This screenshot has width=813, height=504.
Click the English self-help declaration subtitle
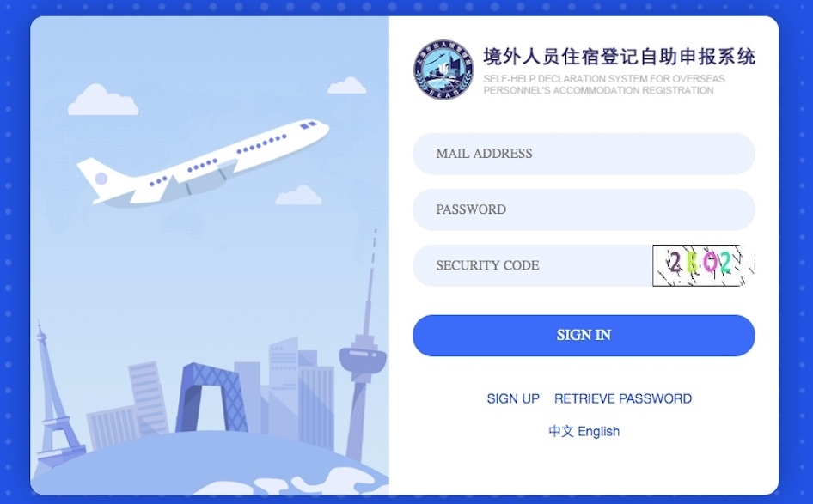604,84
